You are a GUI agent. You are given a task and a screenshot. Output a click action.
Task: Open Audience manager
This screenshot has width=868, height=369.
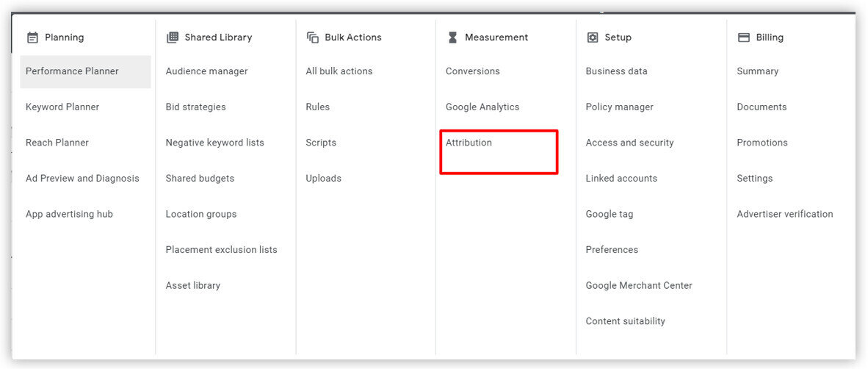(206, 71)
